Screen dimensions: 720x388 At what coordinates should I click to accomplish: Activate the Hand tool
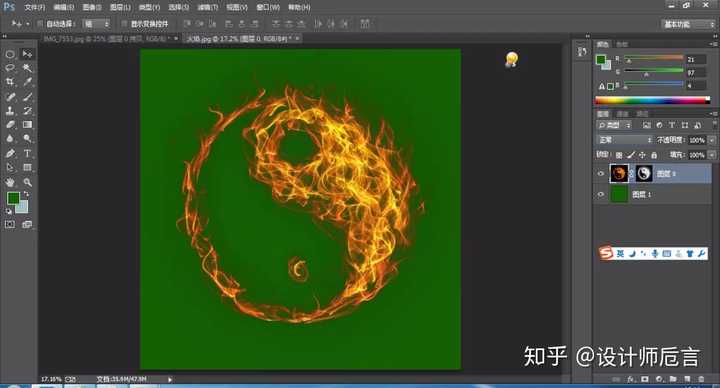[10, 182]
